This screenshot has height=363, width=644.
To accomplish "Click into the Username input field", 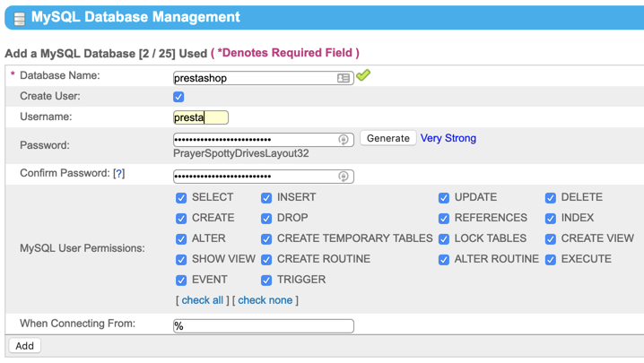I will tap(201, 117).
